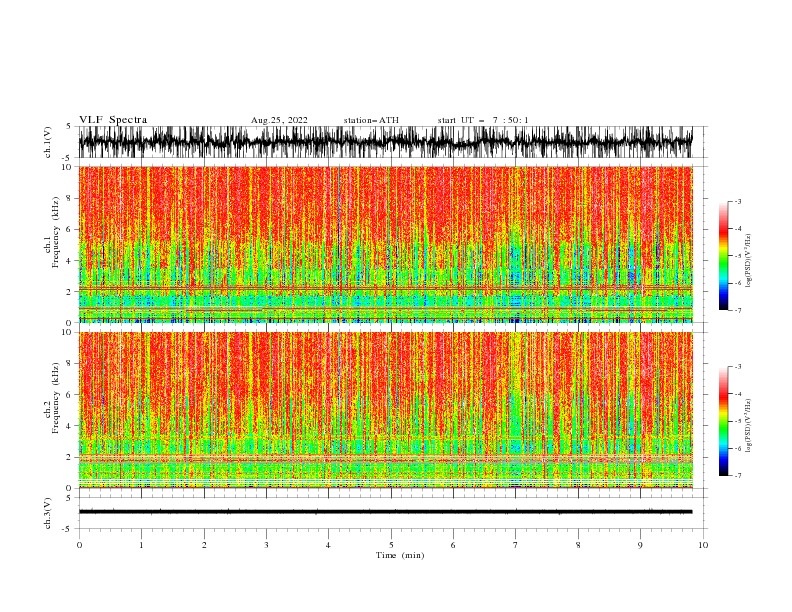Click the ch.1 color bar "log(PSD)" label
This screenshot has width=792, height=612.
click(749, 261)
